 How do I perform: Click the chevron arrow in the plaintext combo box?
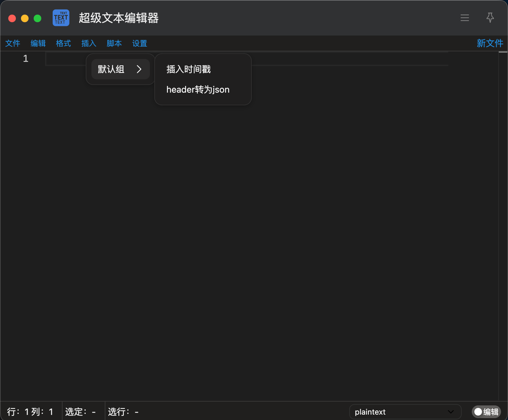coord(451,412)
